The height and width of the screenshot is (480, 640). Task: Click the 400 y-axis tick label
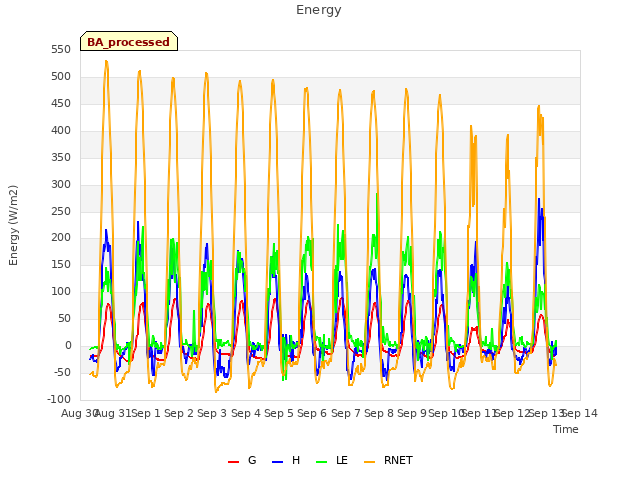61,130
